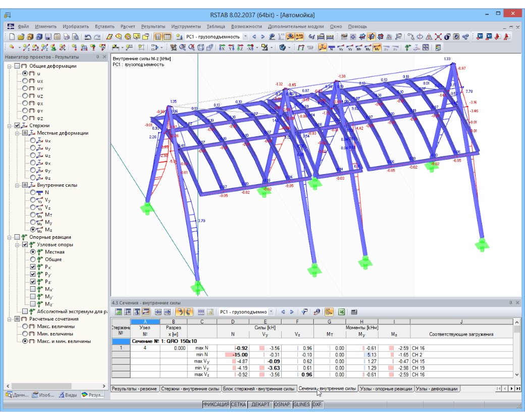Image resolution: width=525 pixels, height=420 pixels.
Task: Show shear force Vy result button
Action: point(341,47)
